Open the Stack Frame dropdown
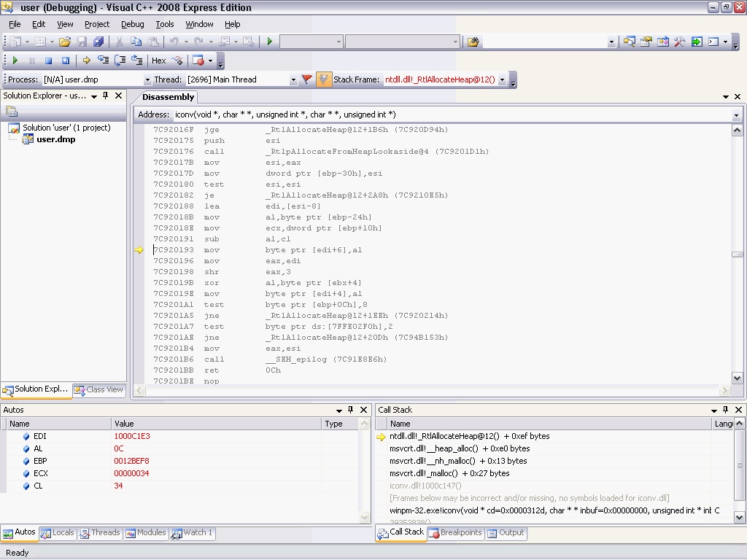Screen dimensions: 747x560 click(502, 80)
